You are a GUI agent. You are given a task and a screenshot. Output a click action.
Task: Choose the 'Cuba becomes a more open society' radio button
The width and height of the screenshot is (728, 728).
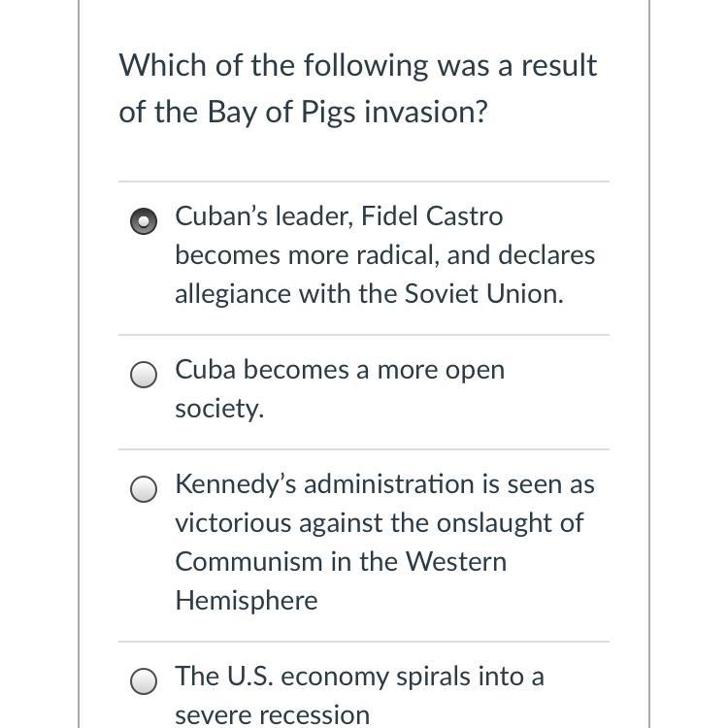coord(144,375)
